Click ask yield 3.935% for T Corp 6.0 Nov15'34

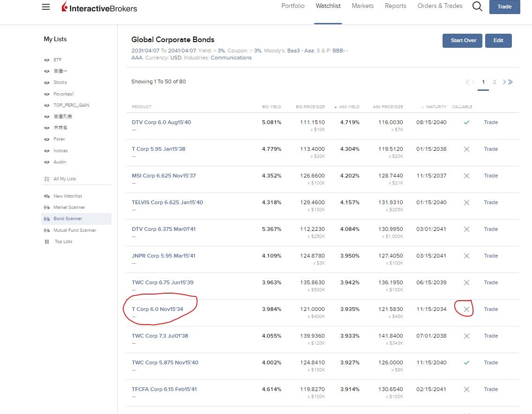pos(350,309)
